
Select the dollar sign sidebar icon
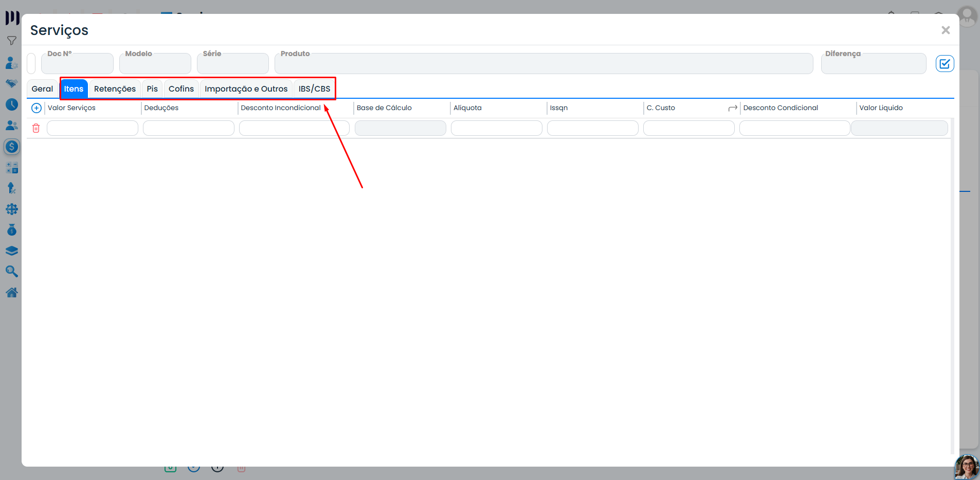coord(11,147)
